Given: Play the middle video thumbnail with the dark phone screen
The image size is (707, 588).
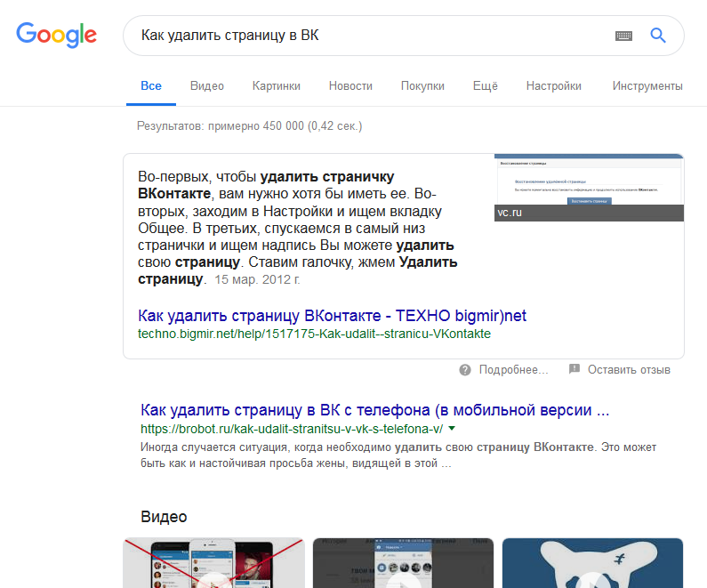Looking at the screenshot, I should (403, 563).
